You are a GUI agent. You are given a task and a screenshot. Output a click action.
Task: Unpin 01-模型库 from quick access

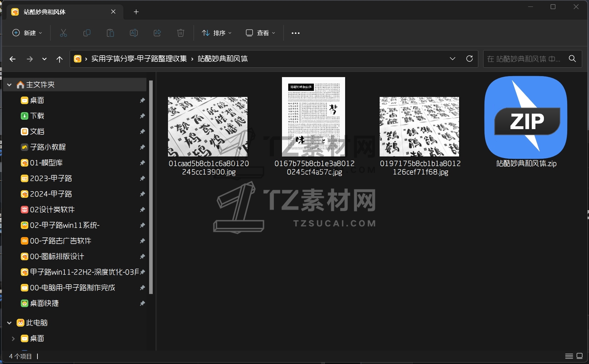click(142, 163)
